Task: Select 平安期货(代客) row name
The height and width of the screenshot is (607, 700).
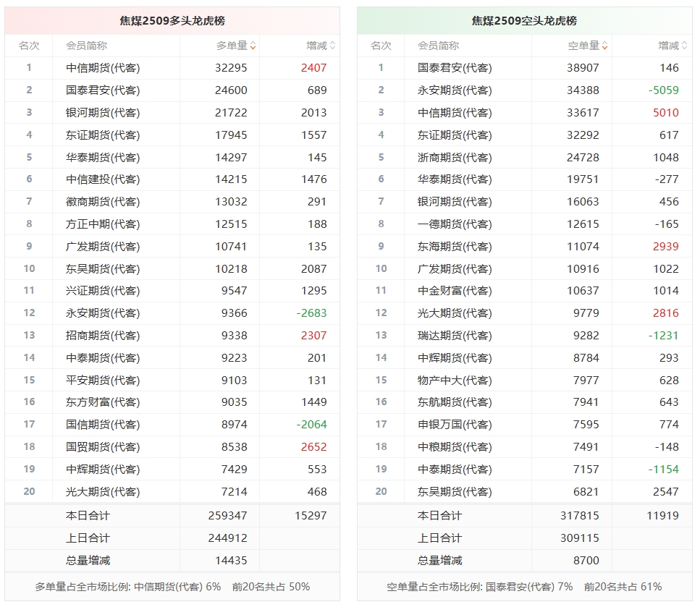Action: click(x=103, y=380)
